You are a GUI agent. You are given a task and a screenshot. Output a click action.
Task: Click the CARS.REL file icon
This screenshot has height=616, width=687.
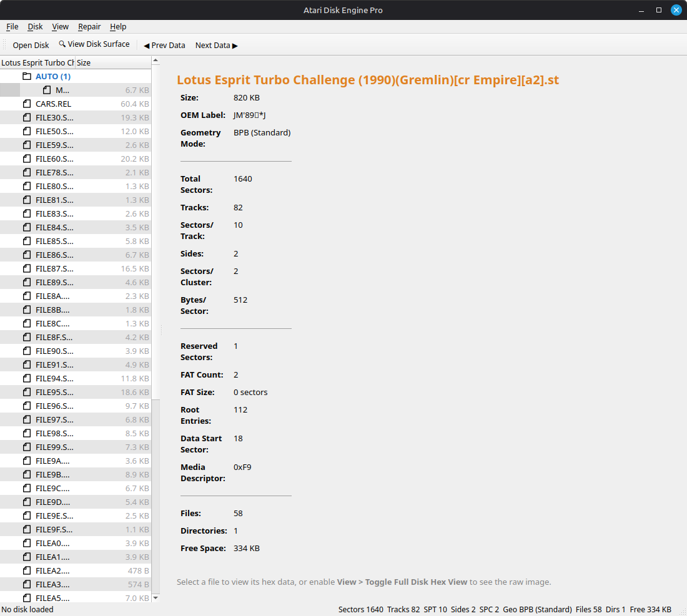coord(27,104)
